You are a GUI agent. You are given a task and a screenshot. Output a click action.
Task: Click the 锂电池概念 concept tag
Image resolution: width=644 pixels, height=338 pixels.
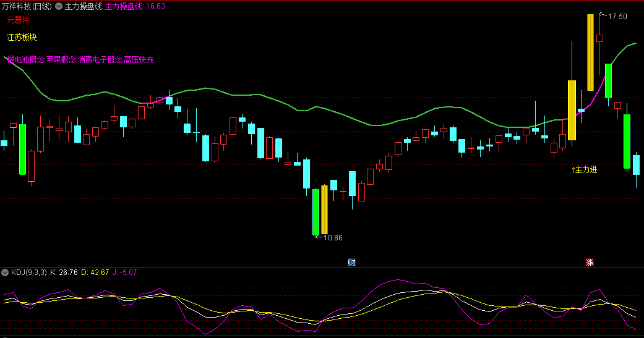click(x=25, y=59)
